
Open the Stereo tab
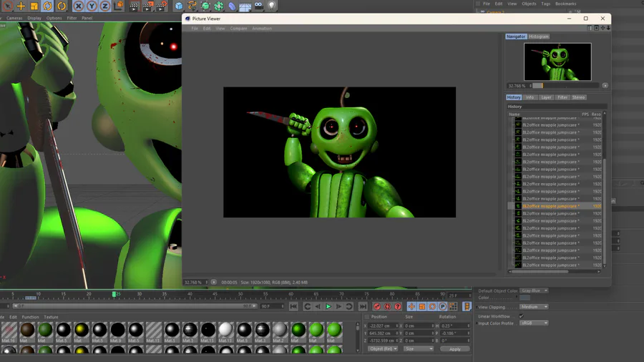pos(578,97)
